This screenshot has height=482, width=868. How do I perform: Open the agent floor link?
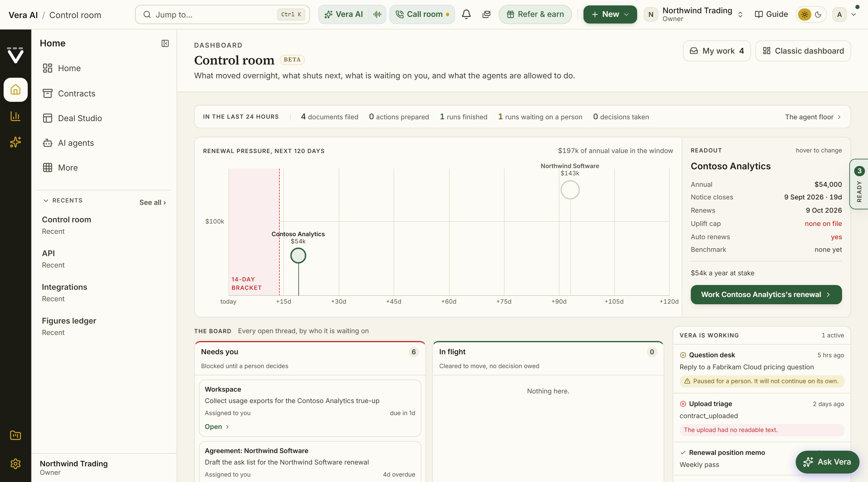point(813,117)
